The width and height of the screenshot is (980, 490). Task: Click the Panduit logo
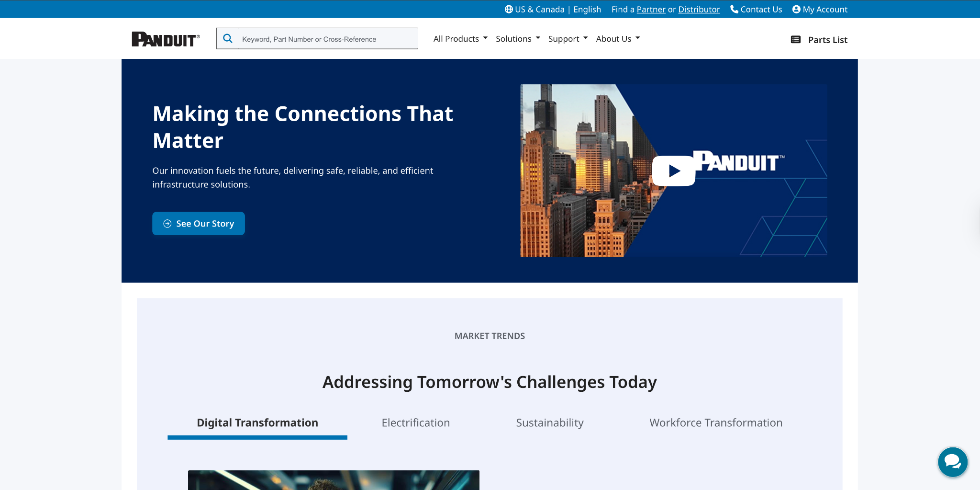(x=165, y=38)
